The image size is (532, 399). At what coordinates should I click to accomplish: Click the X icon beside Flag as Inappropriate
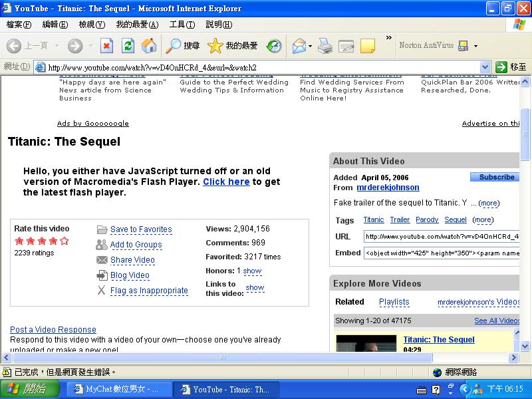pos(102,290)
